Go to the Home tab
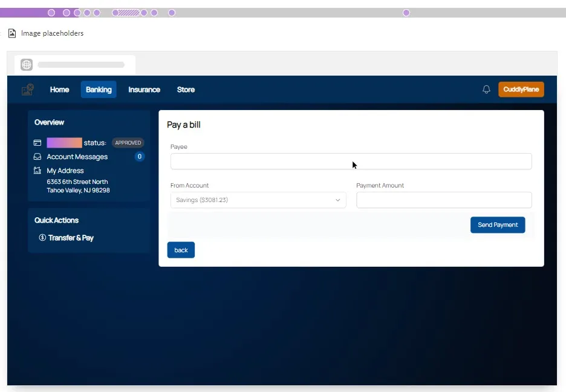This screenshot has width=566, height=392. pyautogui.click(x=59, y=90)
